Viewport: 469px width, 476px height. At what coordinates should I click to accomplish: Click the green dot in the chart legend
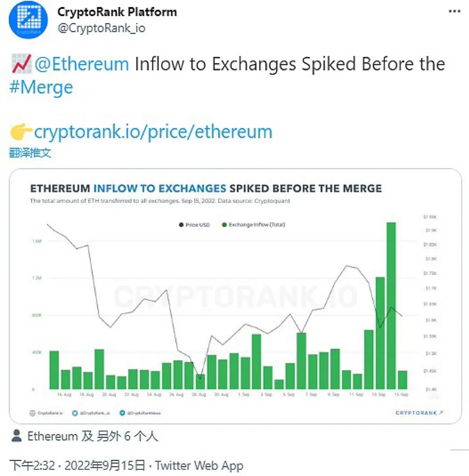(x=224, y=224)
